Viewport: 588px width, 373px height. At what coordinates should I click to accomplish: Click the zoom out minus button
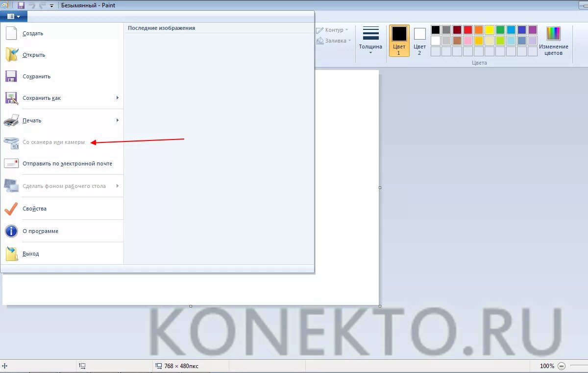(562, 366)
